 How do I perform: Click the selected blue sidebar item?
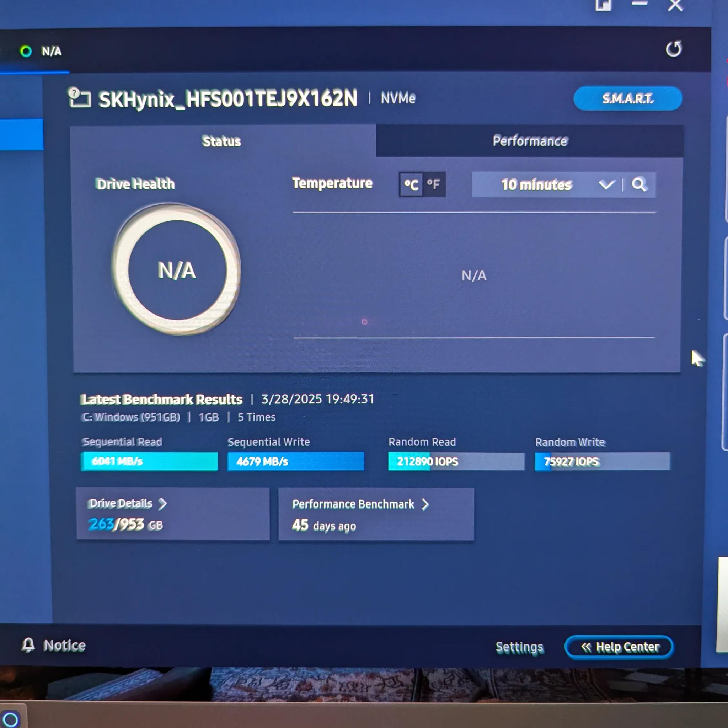(21, 135)
